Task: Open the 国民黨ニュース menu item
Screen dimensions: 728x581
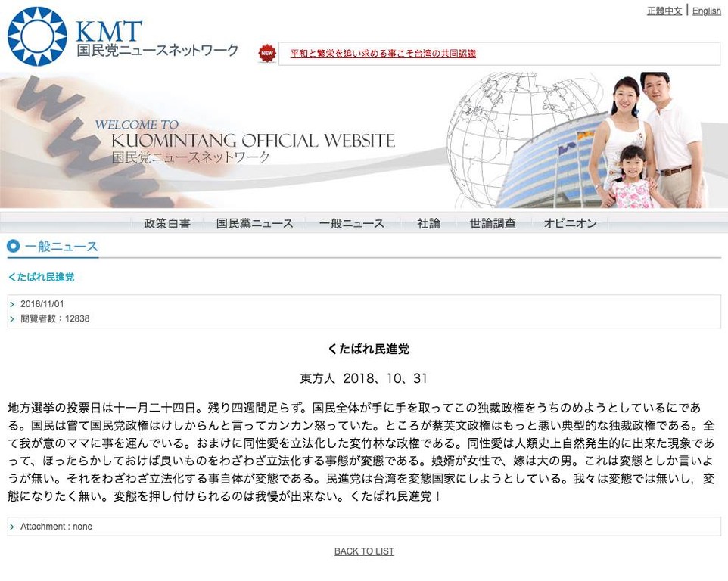Action: 254,223
